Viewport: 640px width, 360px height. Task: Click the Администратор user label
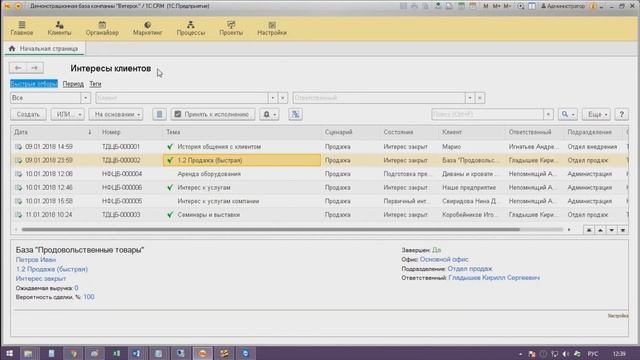click(x=563, y=6)
